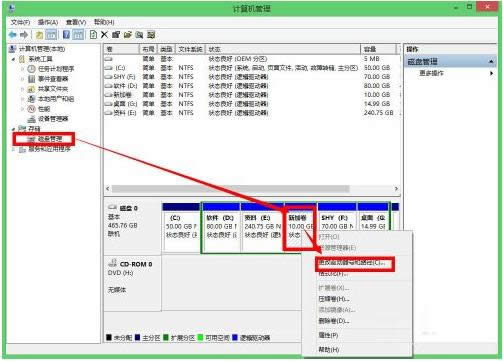Collapse the 存储 tree node arrow
The image size is (503, 361).
click(13, 129)
